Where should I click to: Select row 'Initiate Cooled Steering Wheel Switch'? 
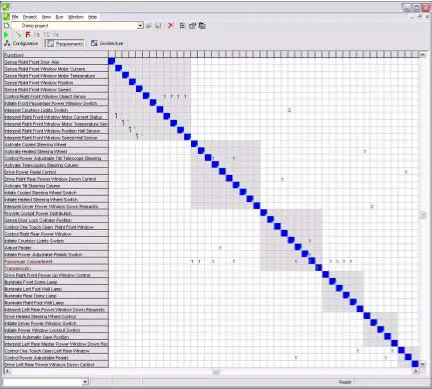coord(56,193)
